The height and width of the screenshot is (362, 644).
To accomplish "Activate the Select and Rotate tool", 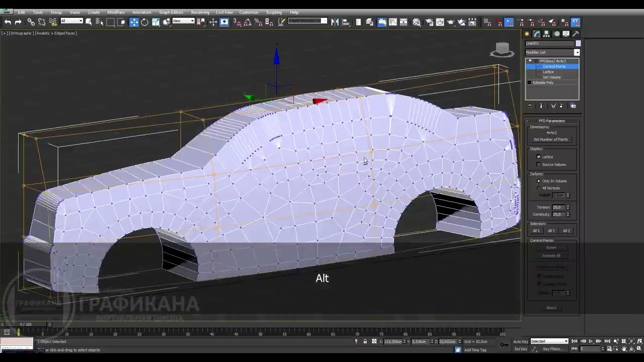I will tap(145, 22).
